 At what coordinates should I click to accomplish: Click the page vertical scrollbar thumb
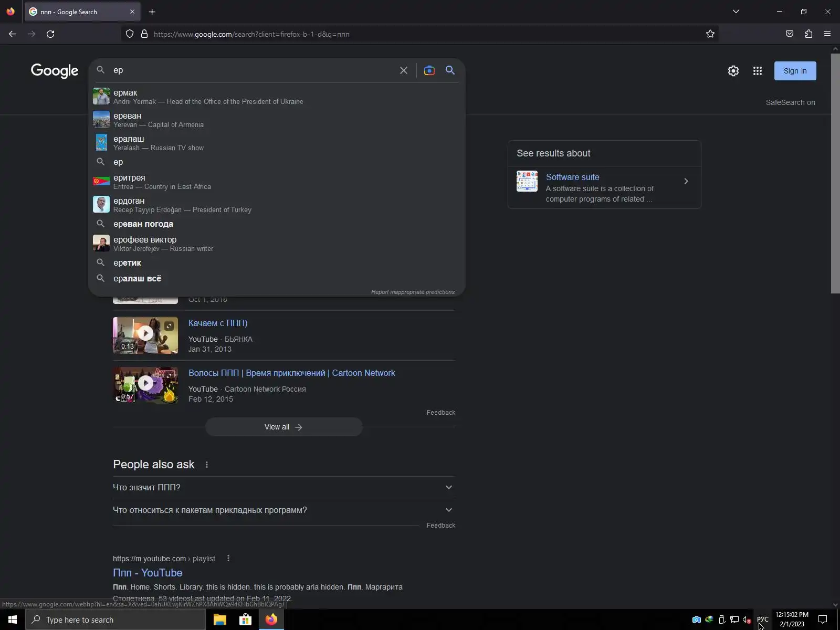point(835,173)
